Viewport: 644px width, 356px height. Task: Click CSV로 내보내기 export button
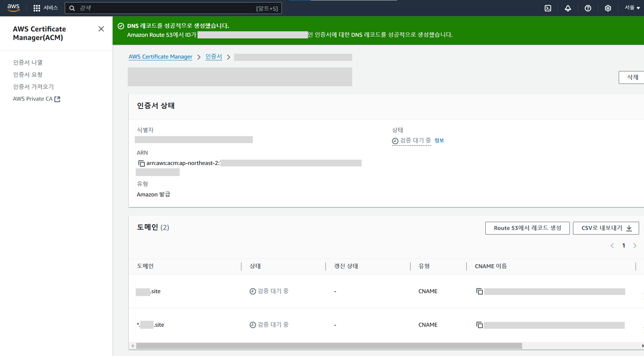pos(606,228)
